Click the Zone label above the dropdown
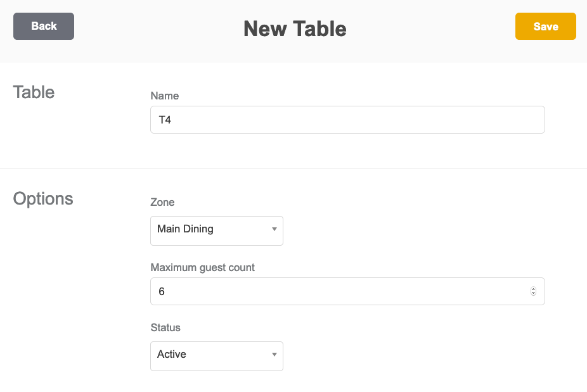The image size is (587, 392). [x=162, y=202]
